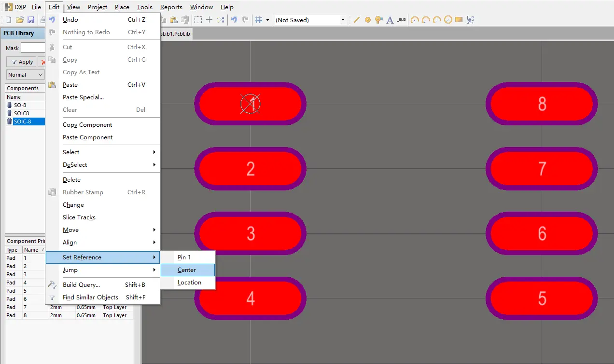Click the Select Inside Area icon
The width and height of the screenshot is (614, 364).
click(x=198, y=20)
